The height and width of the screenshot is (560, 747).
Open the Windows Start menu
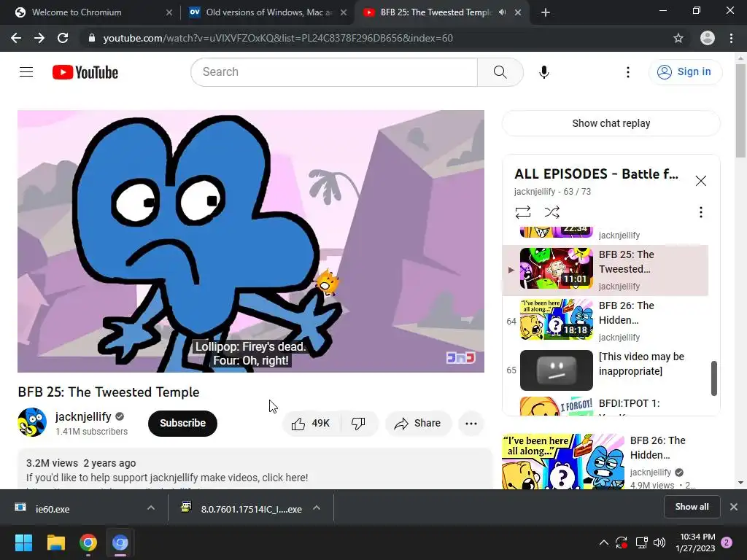tap(23, 542)
